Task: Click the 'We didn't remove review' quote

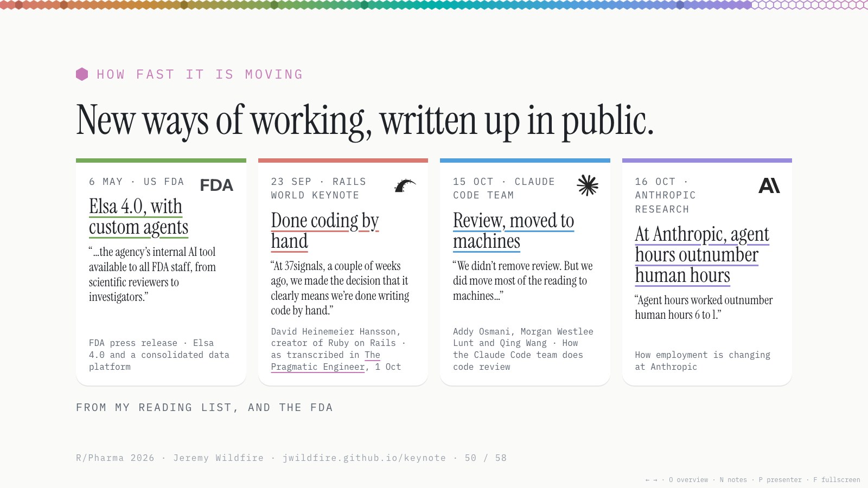Action: coord(523,281)
